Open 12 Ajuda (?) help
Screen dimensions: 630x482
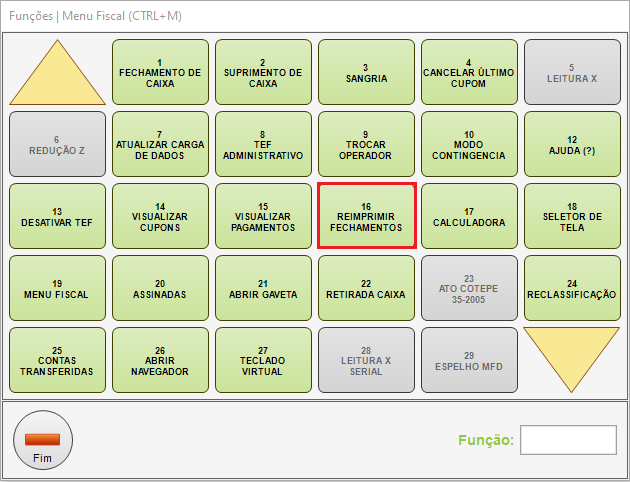(x=572, y=144)
